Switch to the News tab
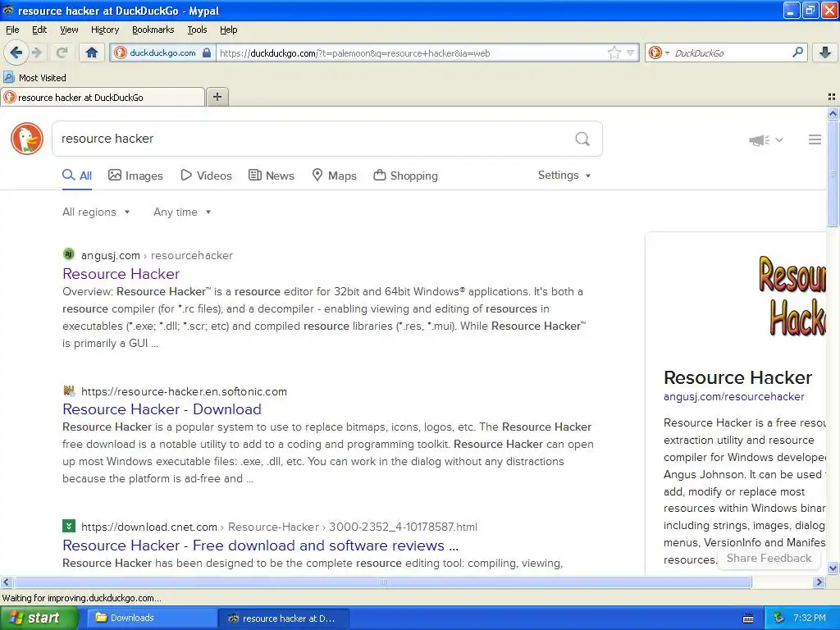The image size is (840, 630). (x=272, y=176)
